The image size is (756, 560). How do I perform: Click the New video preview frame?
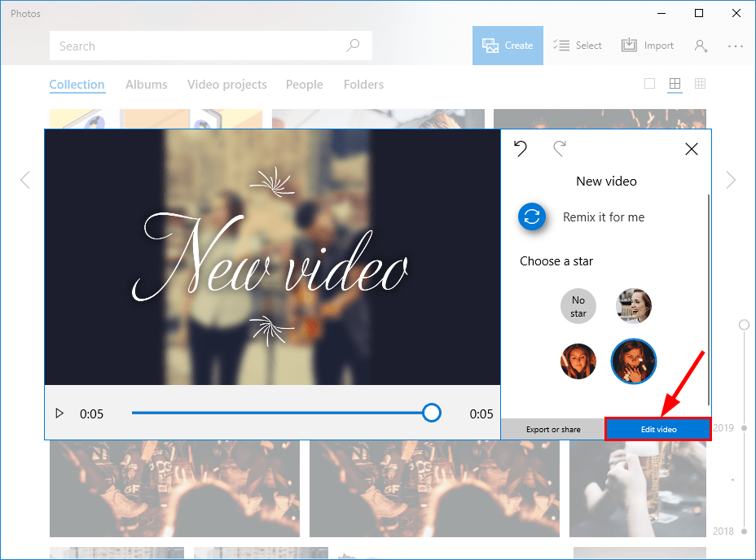coord(272,257)
